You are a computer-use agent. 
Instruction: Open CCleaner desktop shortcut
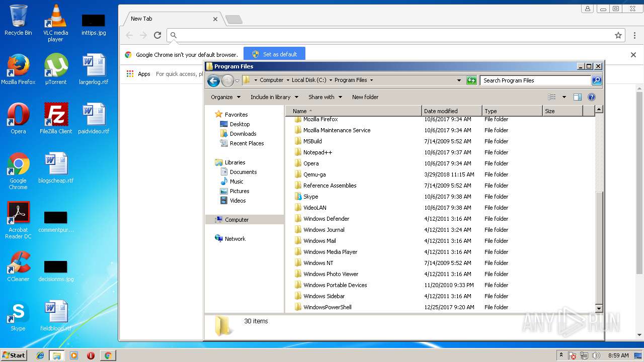pos(18,266)
